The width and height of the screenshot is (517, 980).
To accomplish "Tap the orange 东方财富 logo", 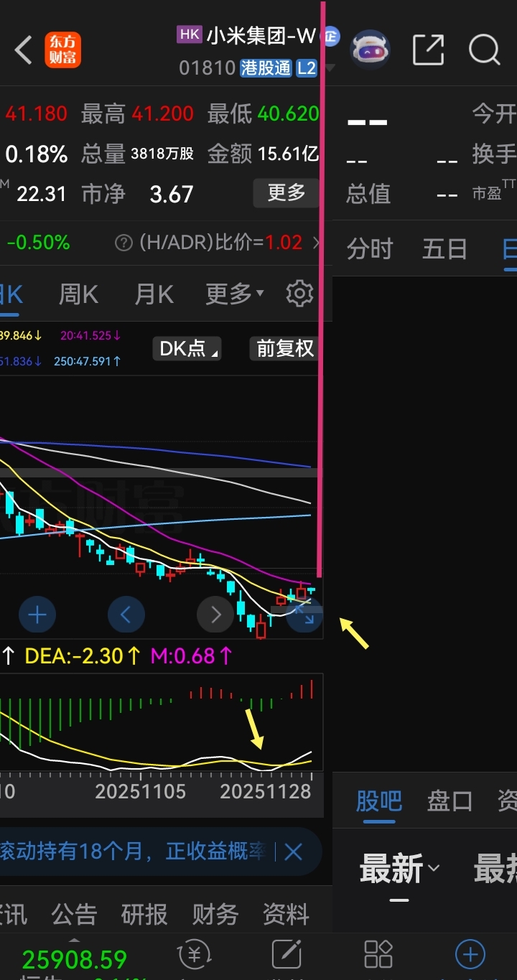I will (63, 50).
